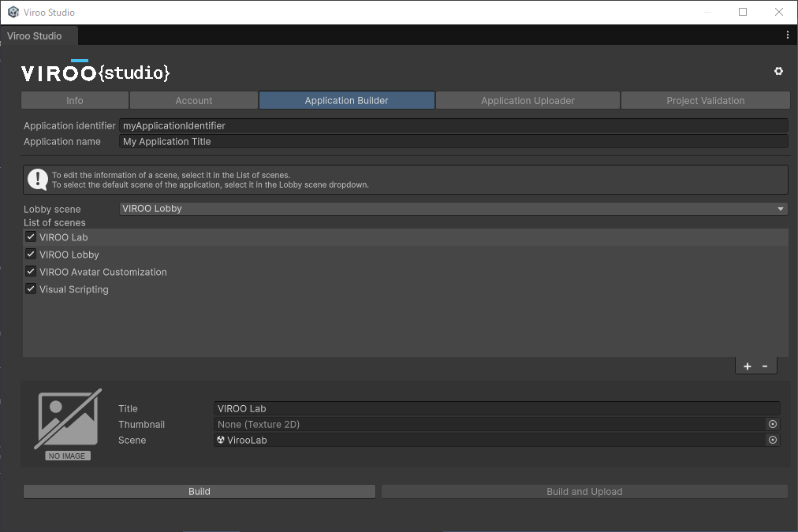798x532 pixels.
Task: Click the NO IMAGE thumbnail placeholder
Action: tap(68, 425)
